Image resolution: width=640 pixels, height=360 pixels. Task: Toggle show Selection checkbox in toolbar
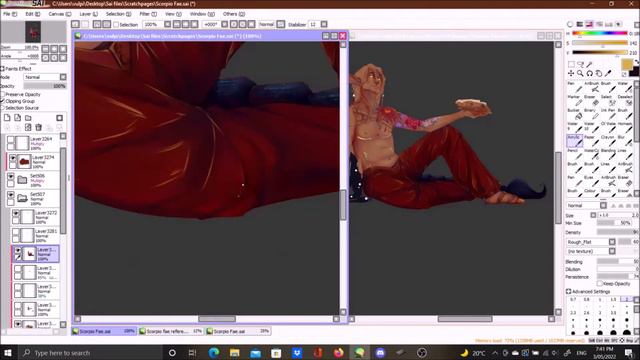tap(116, 24)
